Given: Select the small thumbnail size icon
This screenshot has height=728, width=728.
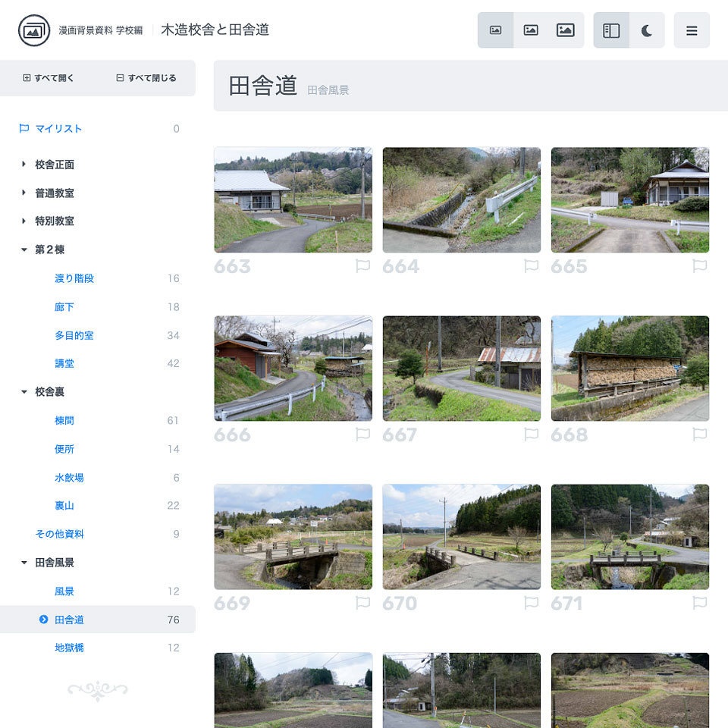Looking at the screenshot, I should tap(495, 30).
